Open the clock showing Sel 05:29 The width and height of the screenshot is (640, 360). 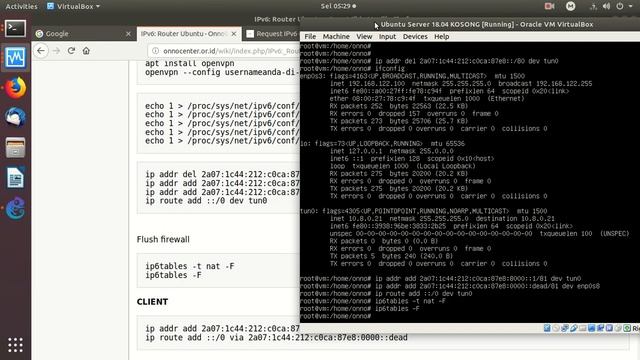(x=338, y=6)
